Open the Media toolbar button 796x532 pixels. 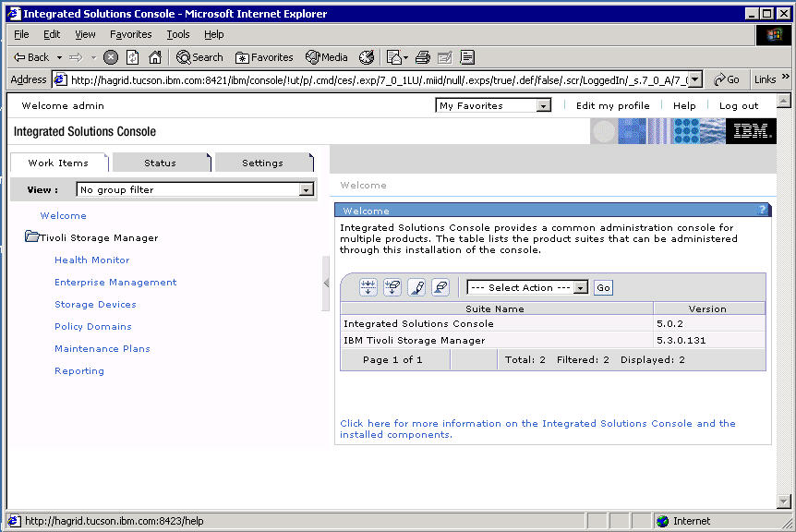326,57
